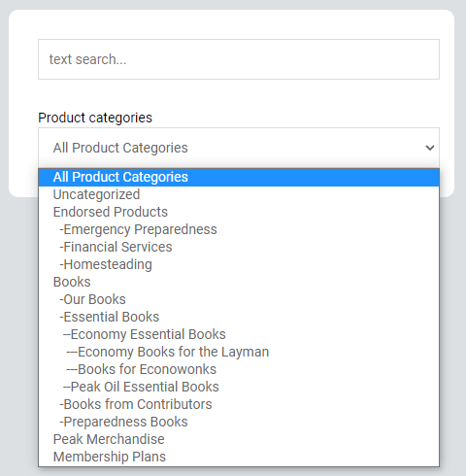Click the text search input field
Viewport: 466px width, 476px height.
(239, 59)
